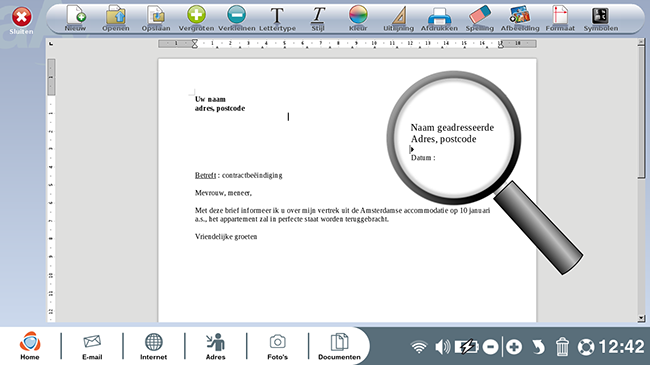This screenshot has width=650, height=365.
Task: Open the Stijl style tool
Action: coord(318,19)
